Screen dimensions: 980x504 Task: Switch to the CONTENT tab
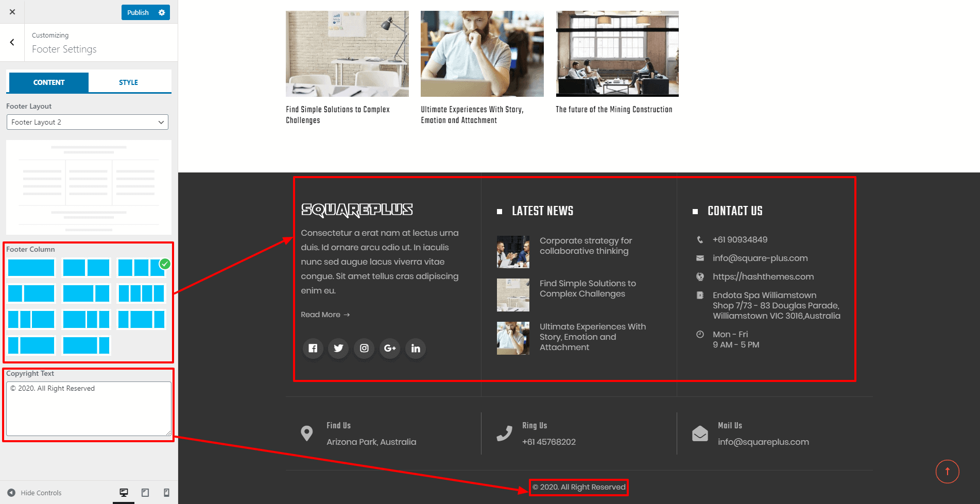[49, 82]
